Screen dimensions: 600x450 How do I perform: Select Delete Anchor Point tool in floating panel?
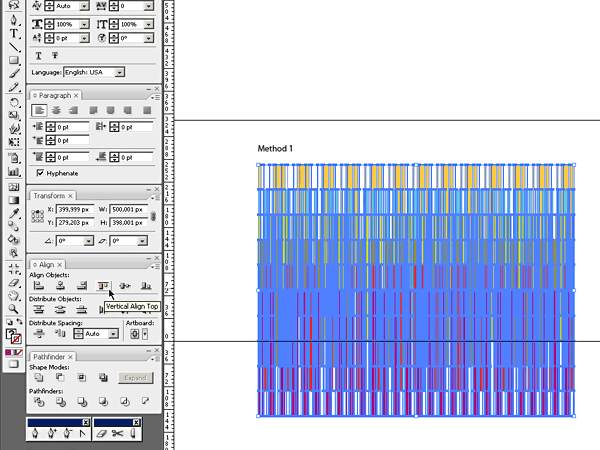pyautogui.click(x=67, y=434)
